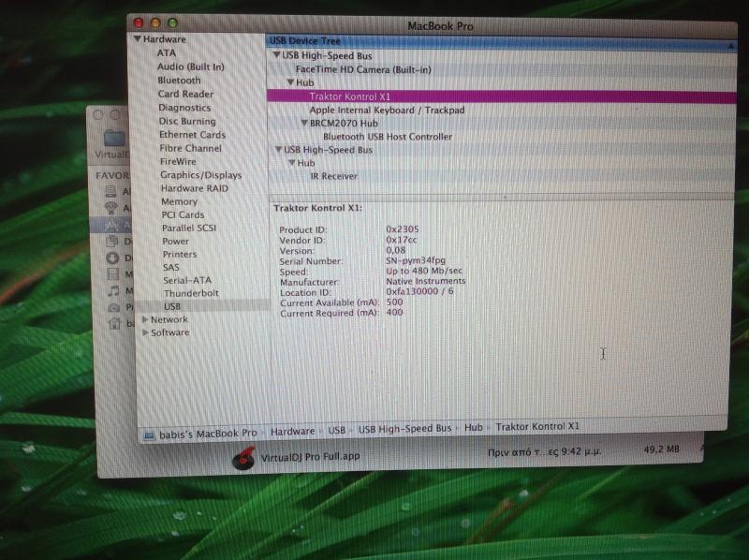Collapse the Hub triangle above IR Receiver
Image resolution: width=749 pixels, height=560 pixels.
coord(292,162)
